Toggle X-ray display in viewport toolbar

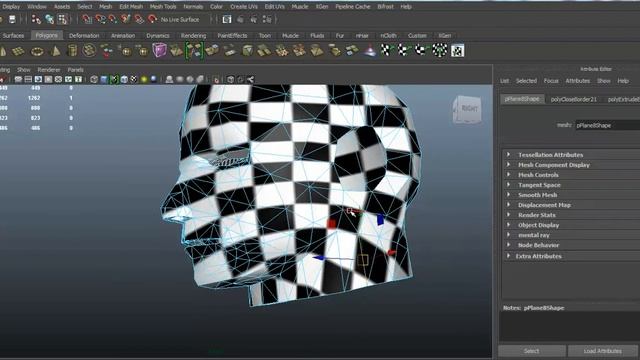[x=231, y=79]
